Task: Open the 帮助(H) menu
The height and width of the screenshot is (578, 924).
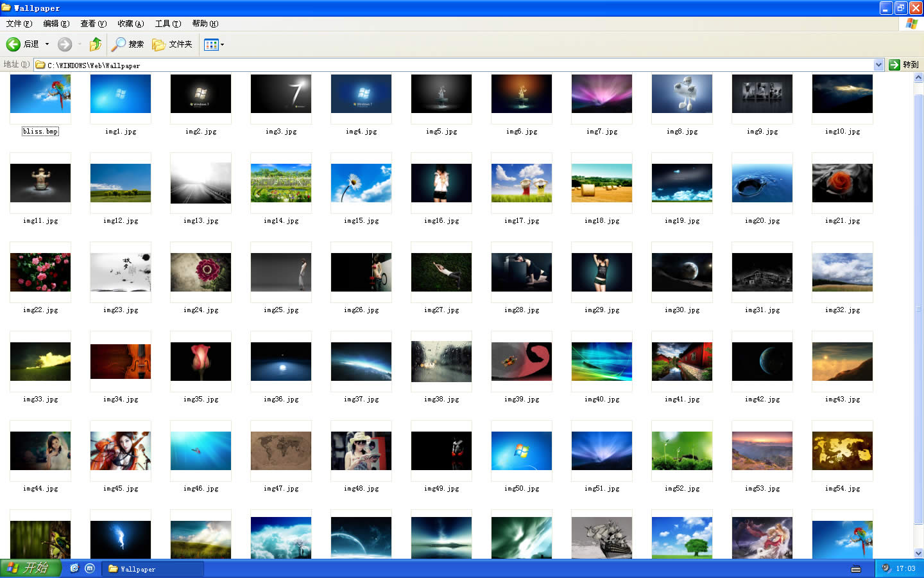Action: click(205, 24)
